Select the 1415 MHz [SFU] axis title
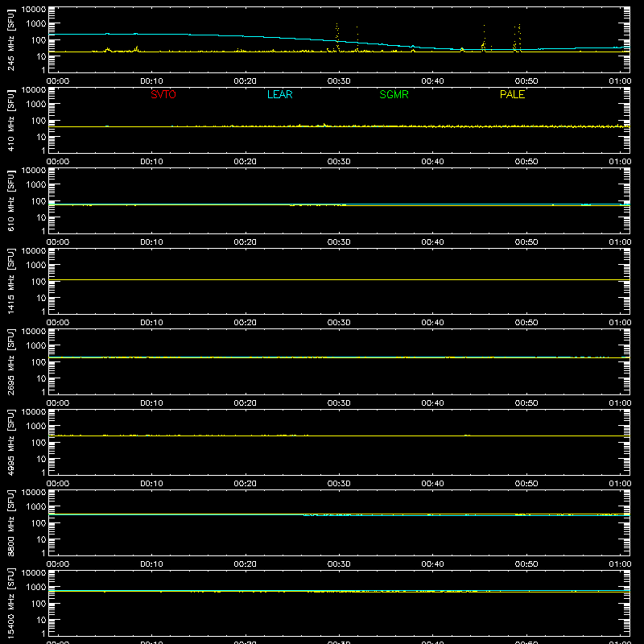644x644 pixels. 11,281
